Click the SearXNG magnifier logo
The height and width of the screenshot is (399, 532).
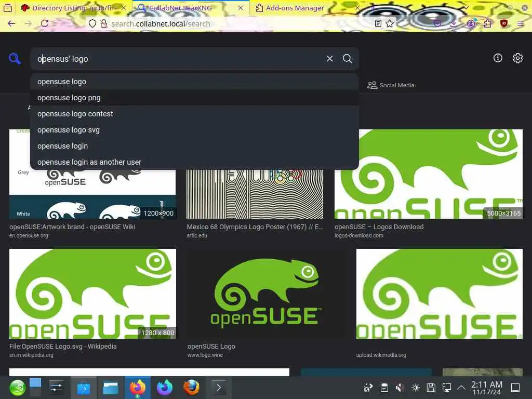[15, 59]
